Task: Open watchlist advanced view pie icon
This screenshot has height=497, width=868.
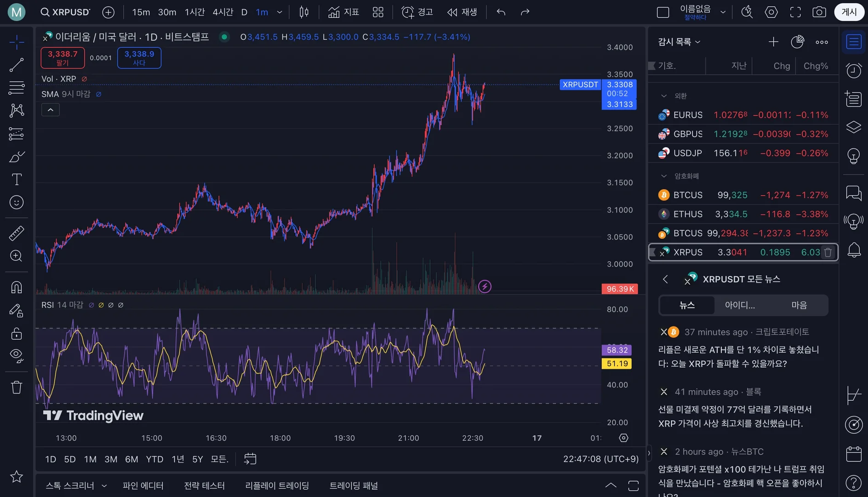Action: (x=798, y=42)
